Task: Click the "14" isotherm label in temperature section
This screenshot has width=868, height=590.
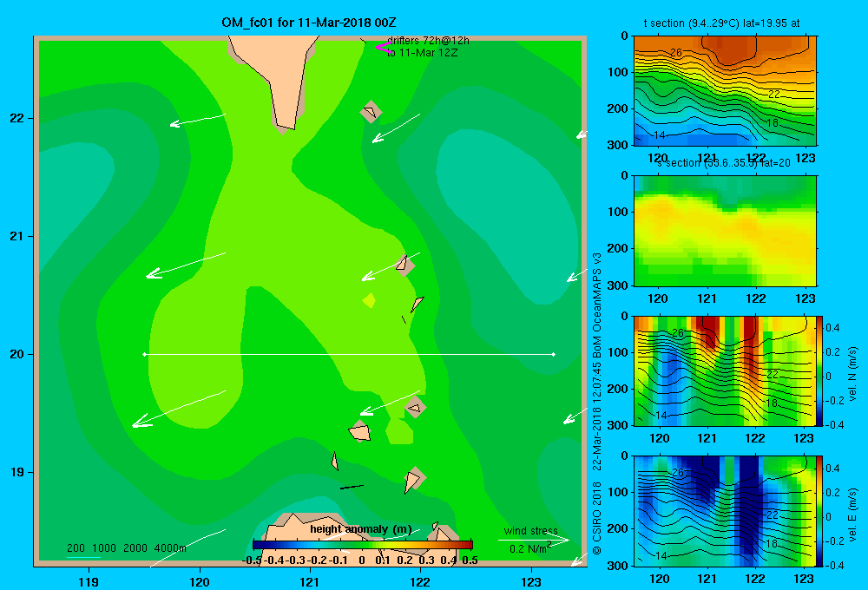Action: point(660,135)
